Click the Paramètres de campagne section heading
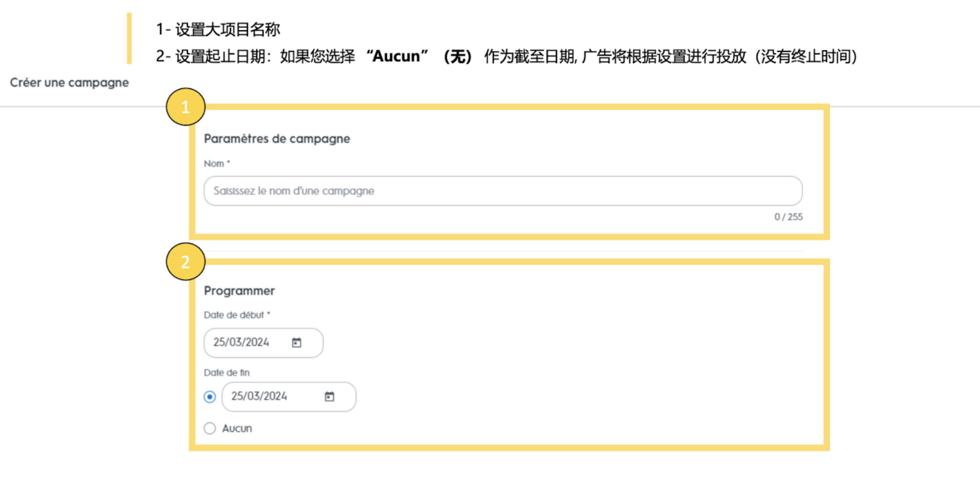 click(277, 139)
